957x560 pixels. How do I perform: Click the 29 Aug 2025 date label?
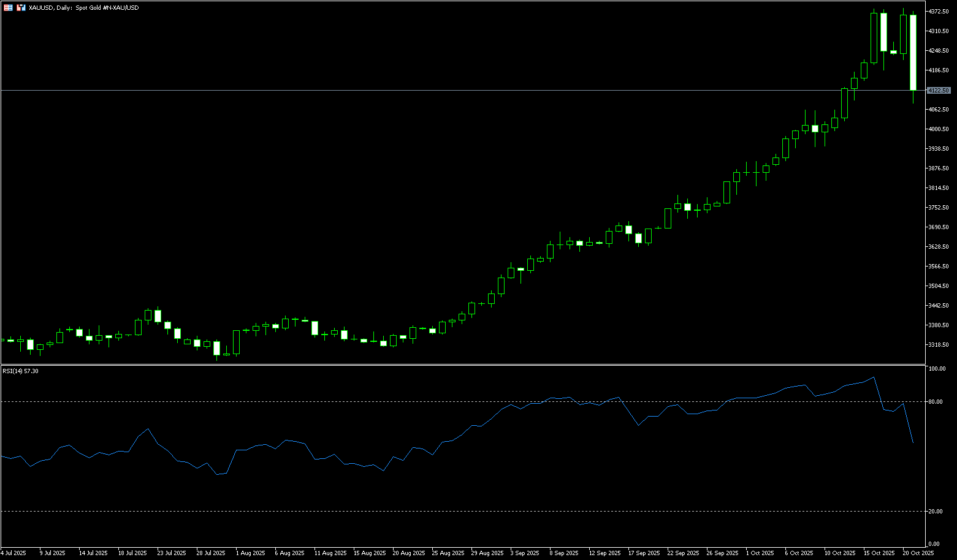click(487, 553)
